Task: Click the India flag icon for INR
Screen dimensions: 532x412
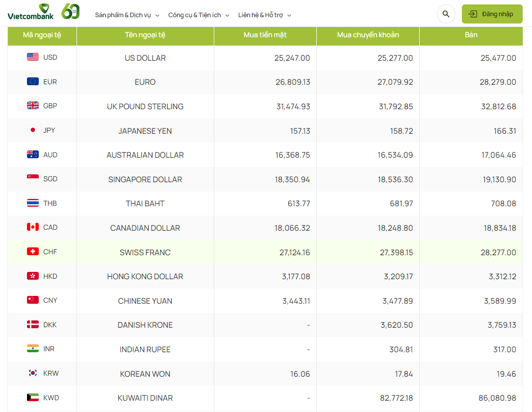Action: [x=33, y=349]
